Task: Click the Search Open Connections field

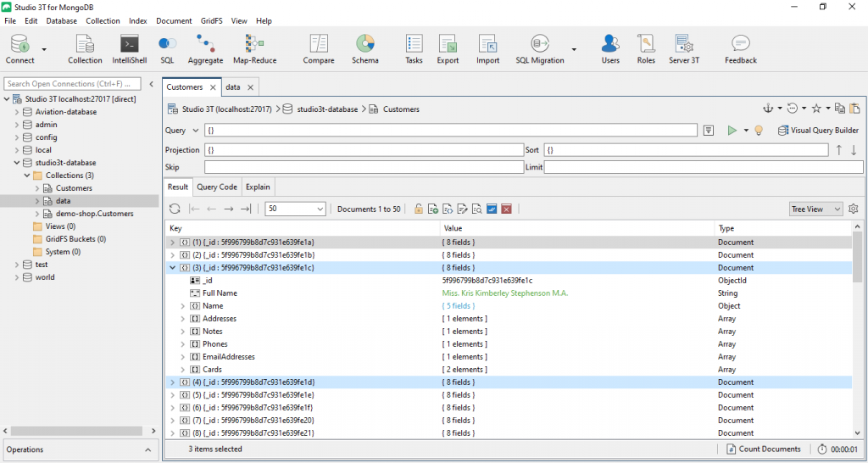Action: pos(73,84)
